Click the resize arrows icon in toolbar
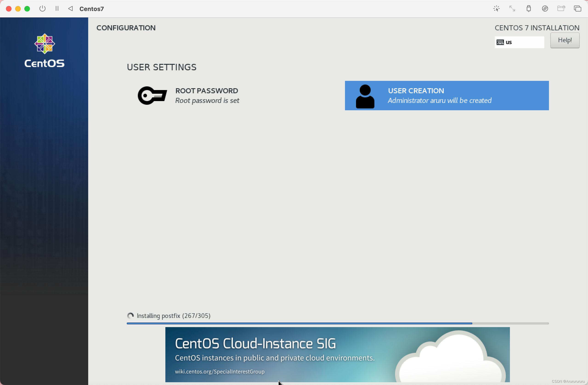The width and height of the screenshot is (588, 385). click(512, 9)
